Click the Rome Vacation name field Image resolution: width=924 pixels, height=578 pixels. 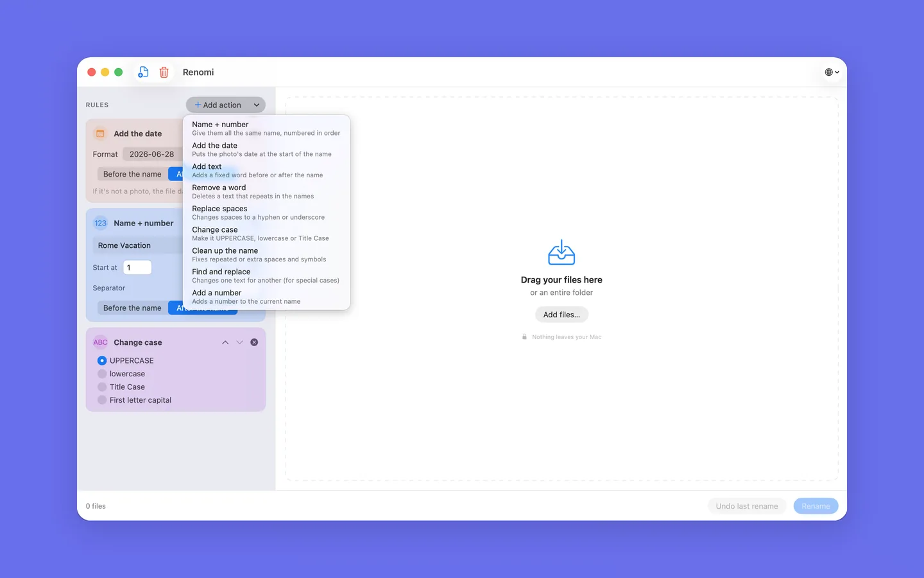tap(137, 245)
